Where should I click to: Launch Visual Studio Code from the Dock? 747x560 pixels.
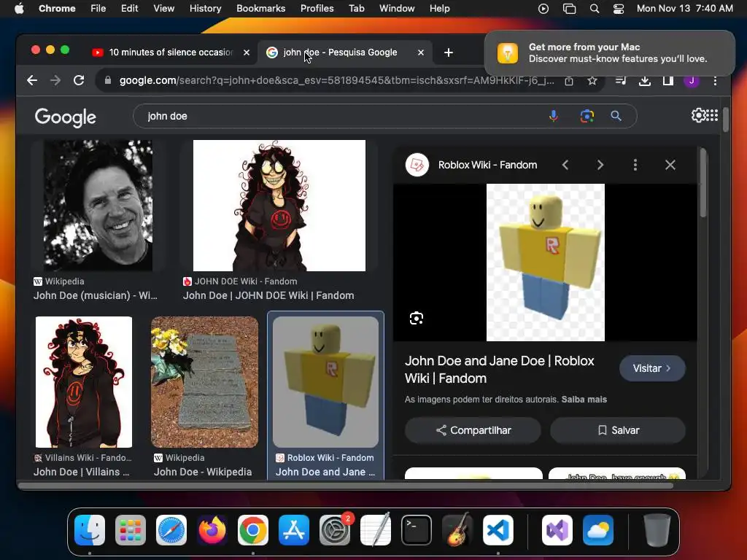click(498, 530)
